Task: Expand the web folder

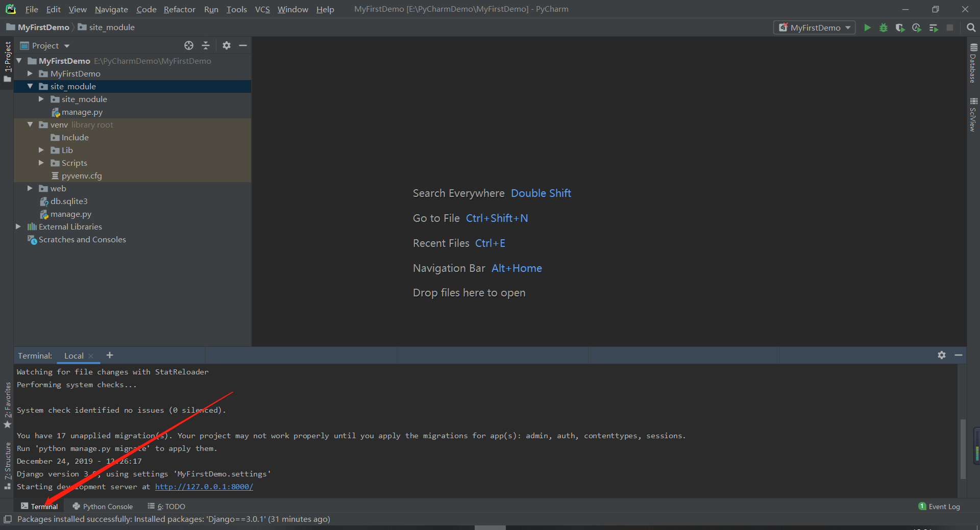Action: coord(30,188)
